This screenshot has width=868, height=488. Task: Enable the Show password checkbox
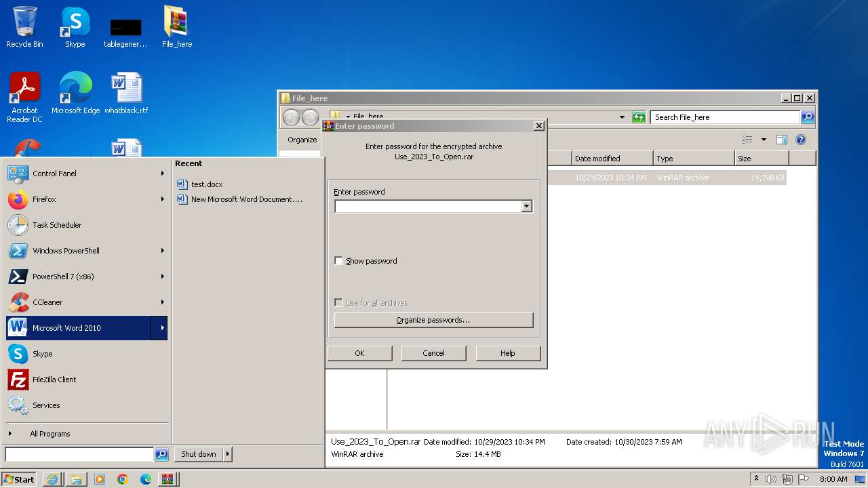coord(339,261)
